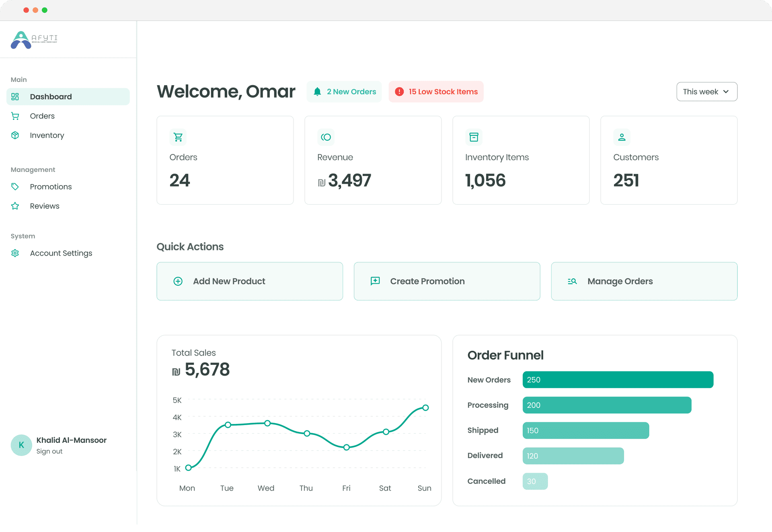Click the user avatar with letter K
772x532 pixels.
(21, 445)
